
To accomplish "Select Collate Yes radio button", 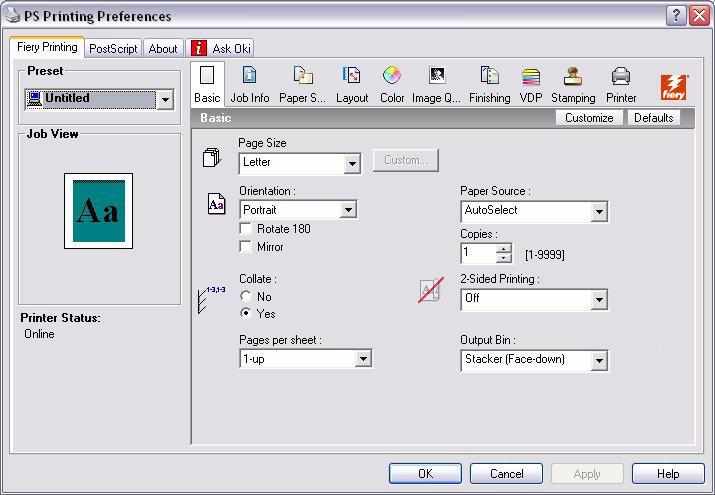I will [246, 313].
